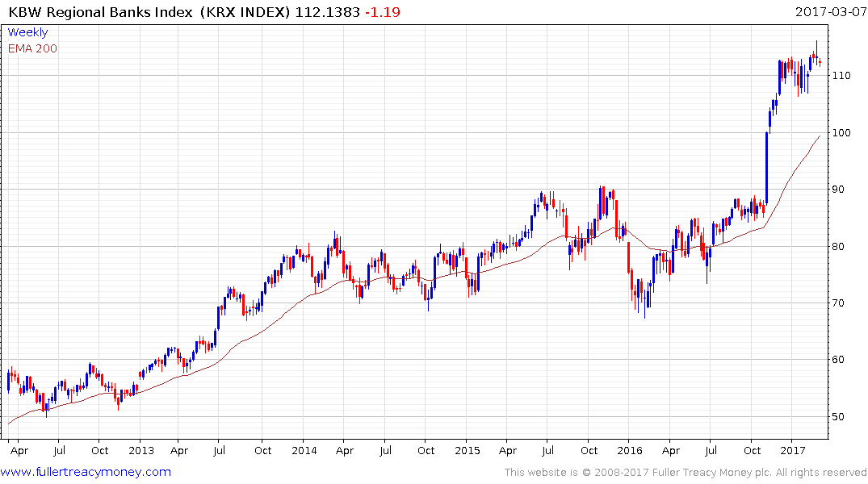This screenshot has width=868, height=484.
Task: Click the 50 price axis label
Action: point(839,416)
